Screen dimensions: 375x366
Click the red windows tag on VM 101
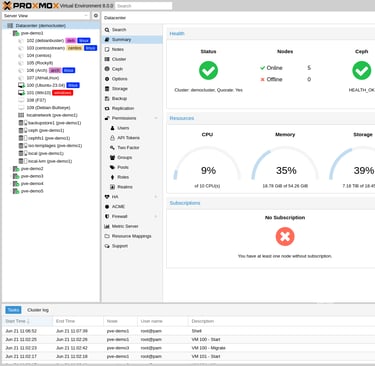(63, 93)
